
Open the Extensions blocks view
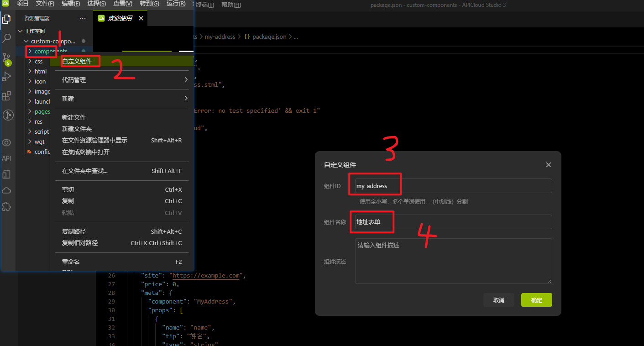tap(6, 96)
